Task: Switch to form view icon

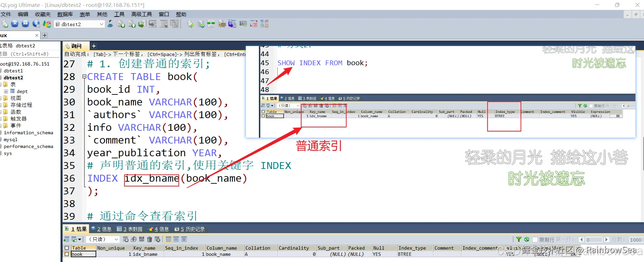Action: click(x=176, y=239)
